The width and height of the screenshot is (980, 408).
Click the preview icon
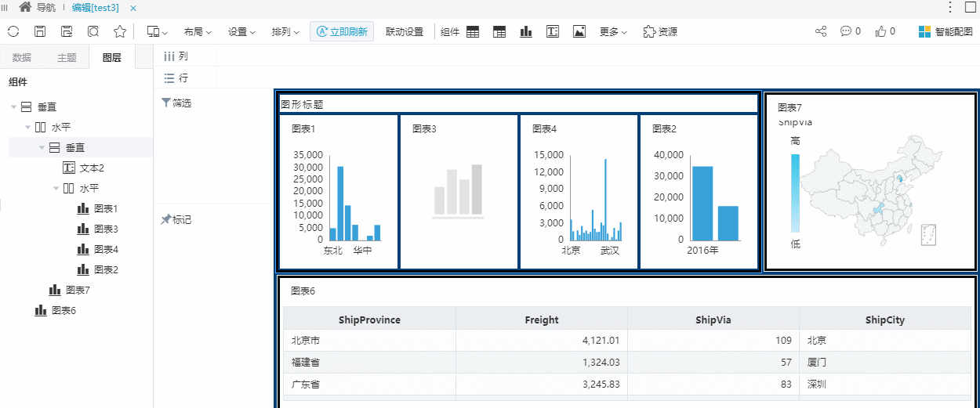pyautogui.click(x=93, y=31)
